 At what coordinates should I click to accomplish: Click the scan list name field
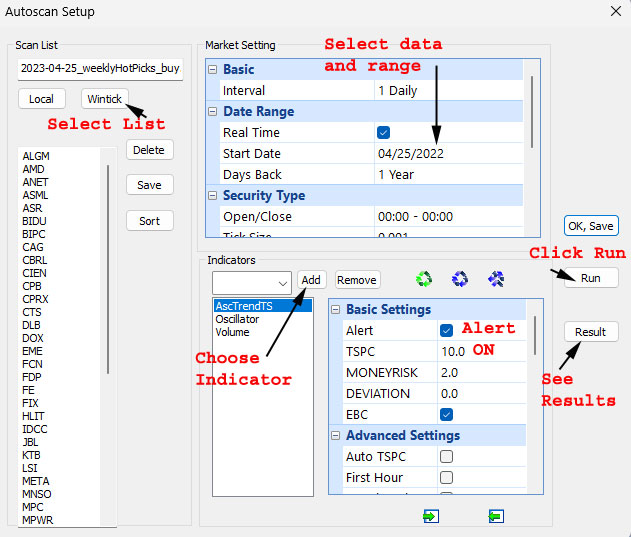[100, 69]
